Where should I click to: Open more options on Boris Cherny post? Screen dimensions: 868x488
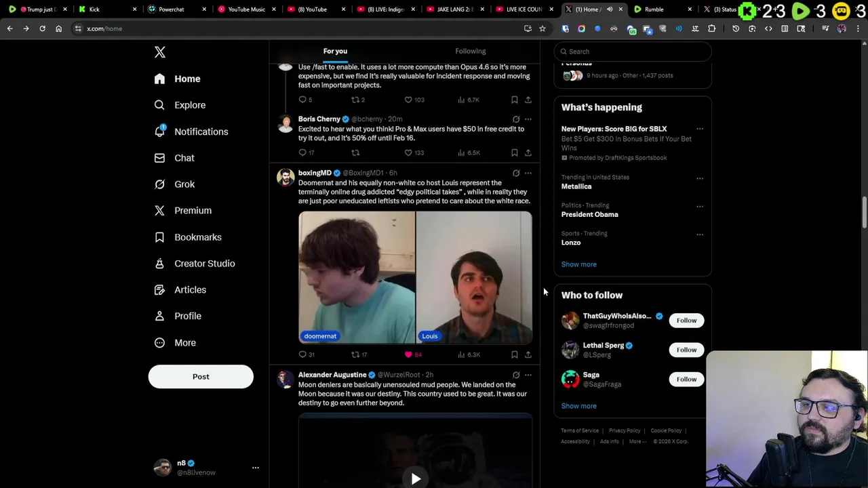click(x=528, y=119)
